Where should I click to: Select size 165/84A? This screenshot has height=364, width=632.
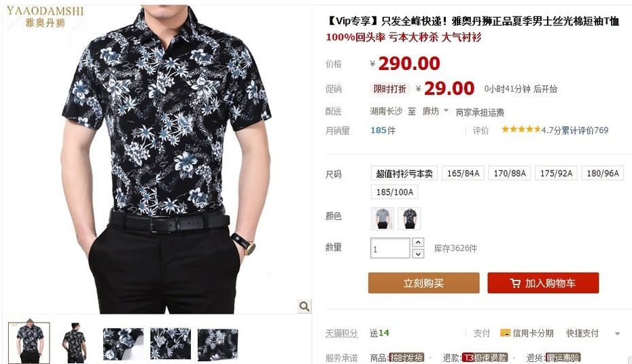point(463,173)
